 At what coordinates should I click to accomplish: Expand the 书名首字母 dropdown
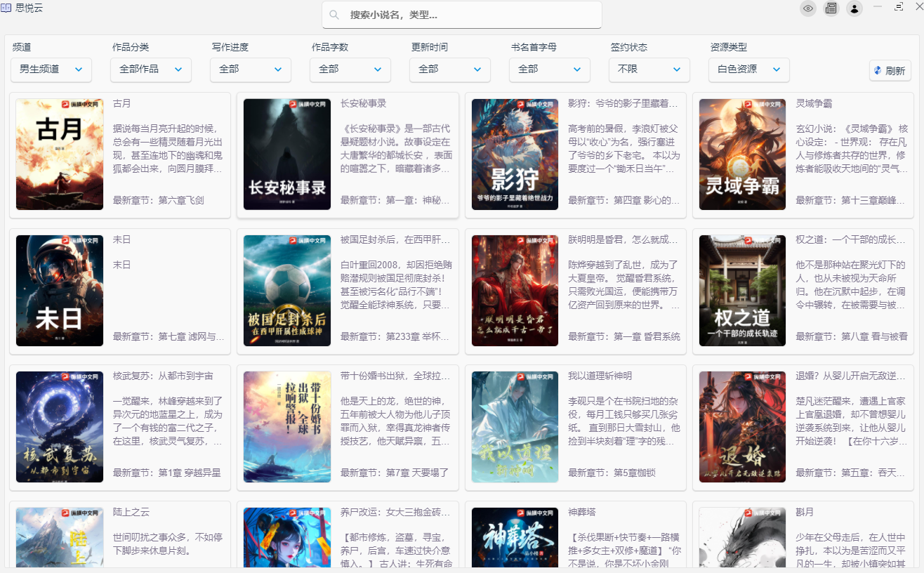pyautogui.click(x=550, y=70)
